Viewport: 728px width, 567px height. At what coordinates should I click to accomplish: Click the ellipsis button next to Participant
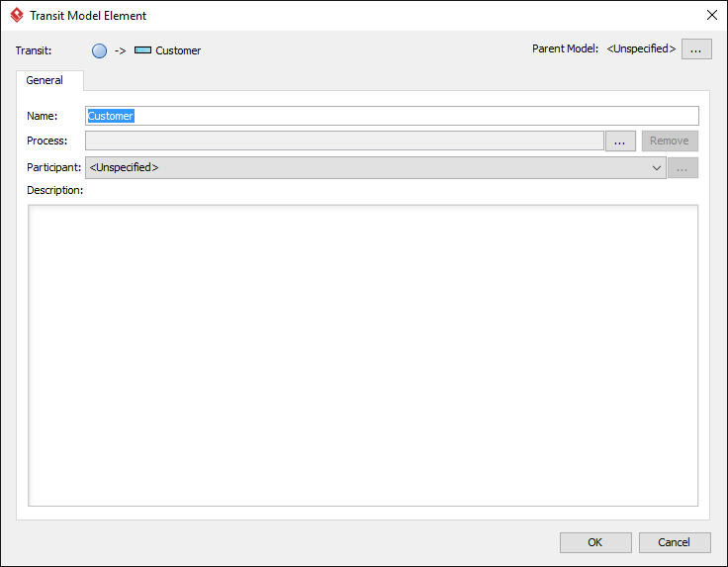(682, 168)
